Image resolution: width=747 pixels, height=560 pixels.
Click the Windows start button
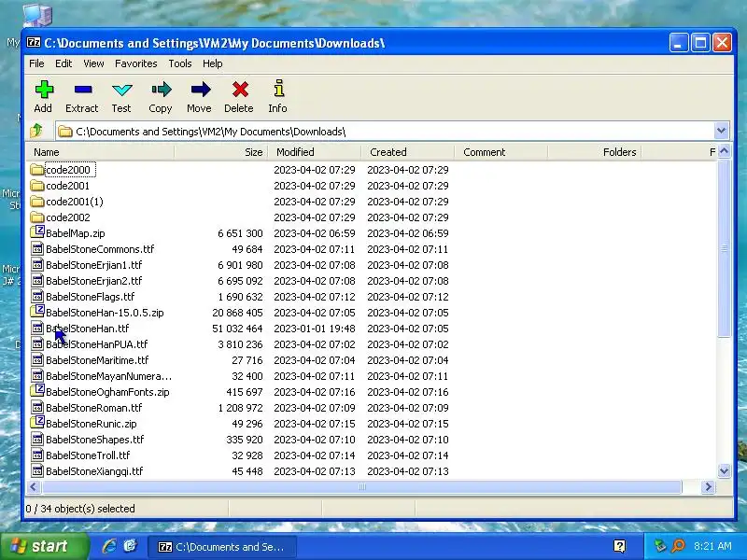45,546
